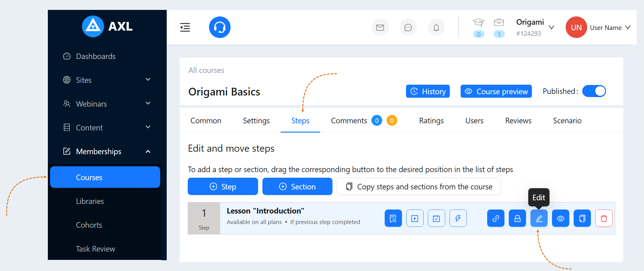Toggle the eye visibility icon on lesson
Screen dimensions: 644x271
561,218
